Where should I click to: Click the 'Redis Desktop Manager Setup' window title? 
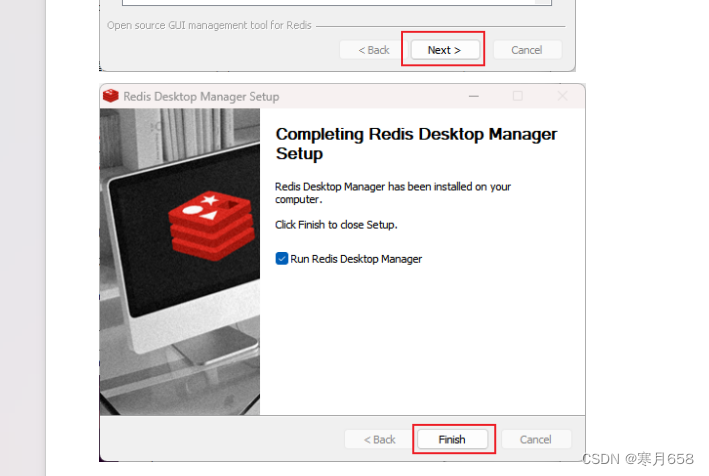pos(201,96)
